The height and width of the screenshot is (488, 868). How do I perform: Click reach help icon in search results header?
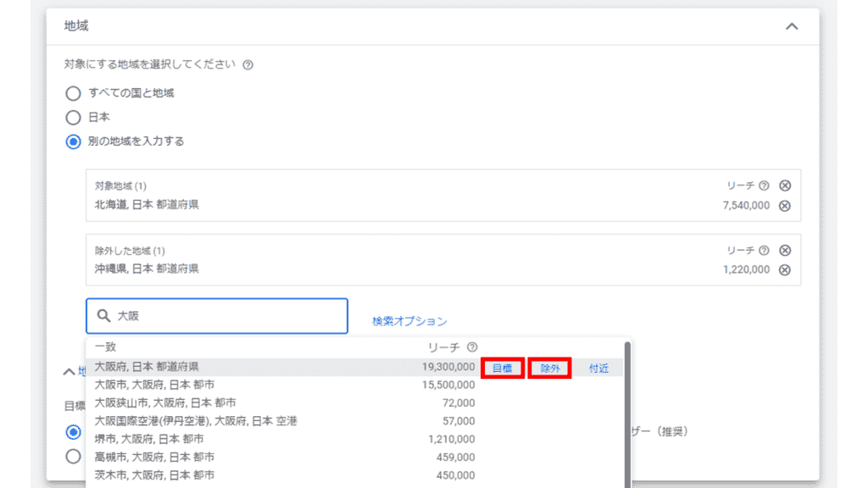(x=472, y=347)
